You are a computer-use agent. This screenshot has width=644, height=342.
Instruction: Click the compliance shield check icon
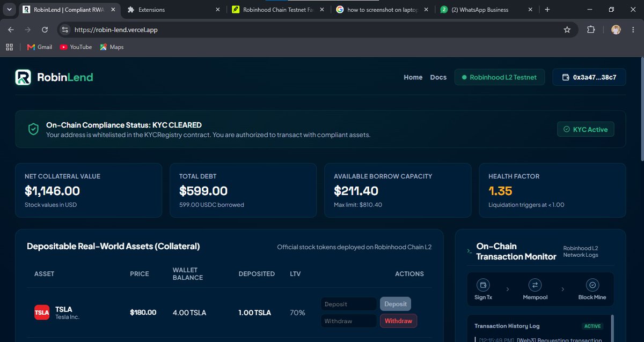(33, 129)
